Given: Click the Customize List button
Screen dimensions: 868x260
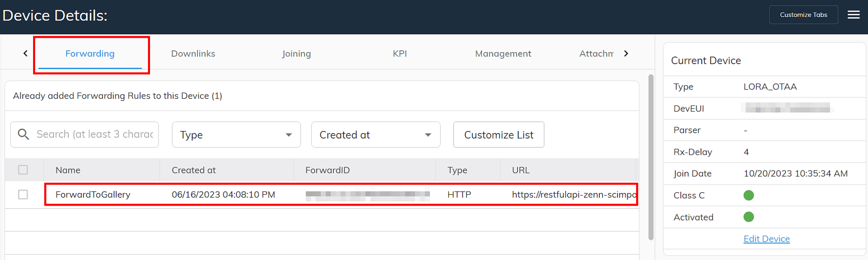Looking at the screenshot, I should pyautogui.click(x=498, y=135).
